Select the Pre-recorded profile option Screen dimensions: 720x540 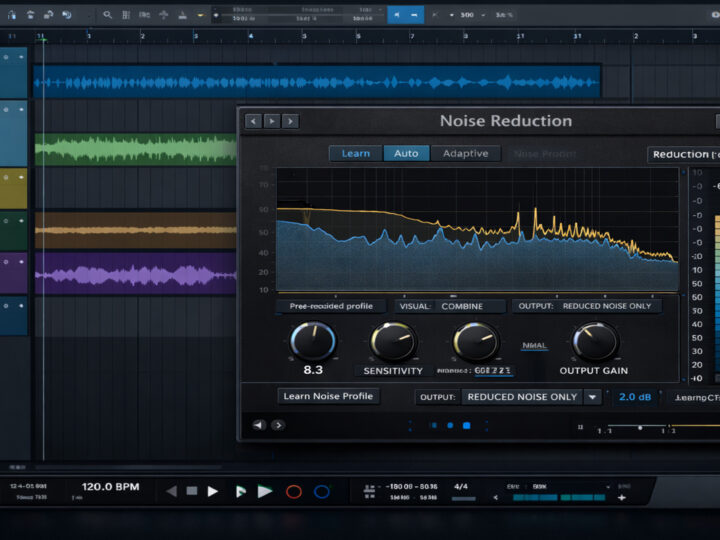tap(329, 306)
